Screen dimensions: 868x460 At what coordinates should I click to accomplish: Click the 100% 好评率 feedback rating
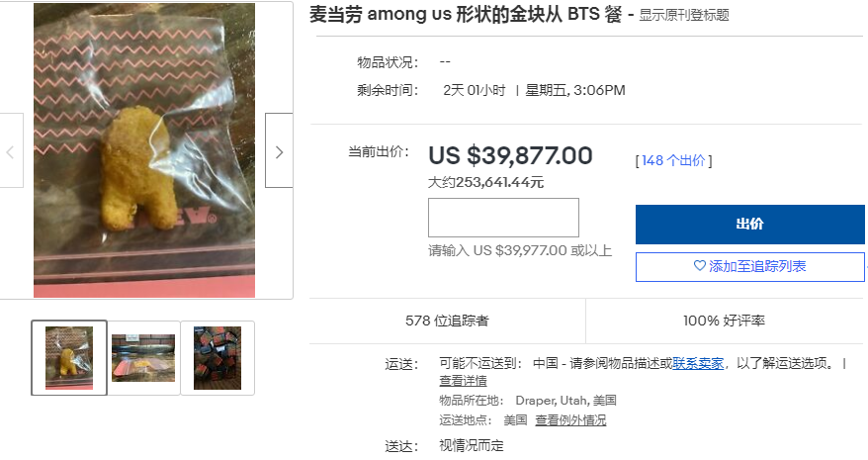click(x=724, y=321)
